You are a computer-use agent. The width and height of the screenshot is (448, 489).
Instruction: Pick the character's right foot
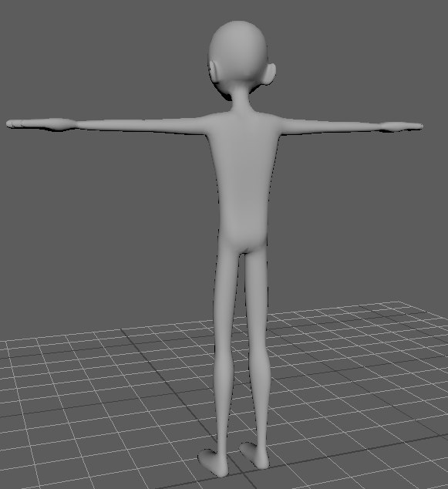[254, 455]
